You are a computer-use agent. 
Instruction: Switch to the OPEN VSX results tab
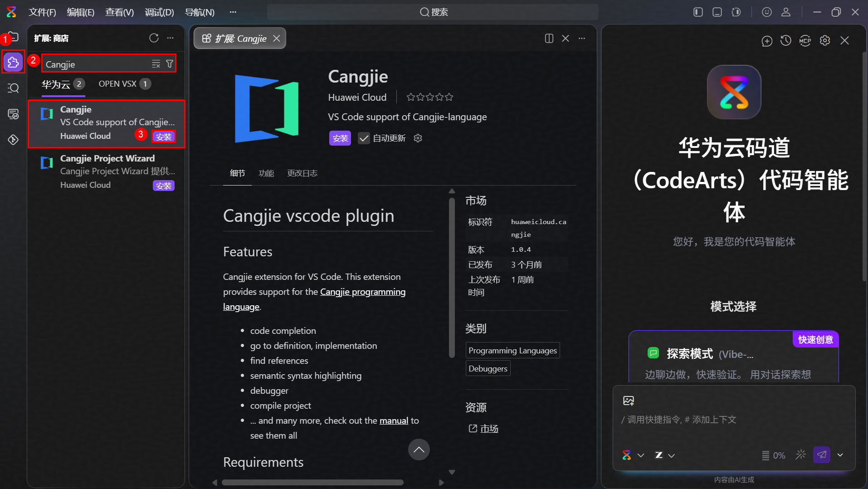point(125,84)
